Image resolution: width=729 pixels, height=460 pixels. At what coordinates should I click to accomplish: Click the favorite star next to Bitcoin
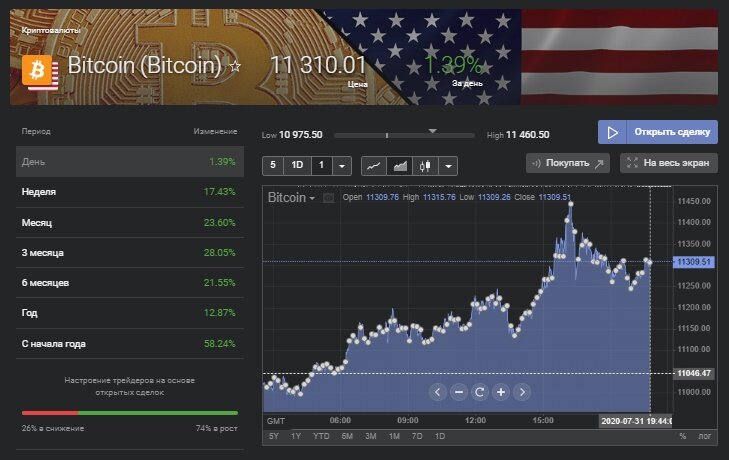[236, 67]
